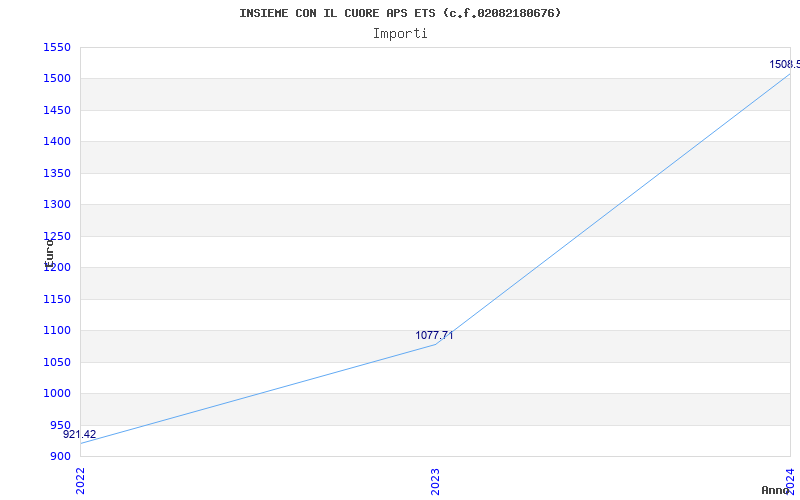Click the y-axis value 1150
The image size is (800, 500).
click(x=57, y=299)
